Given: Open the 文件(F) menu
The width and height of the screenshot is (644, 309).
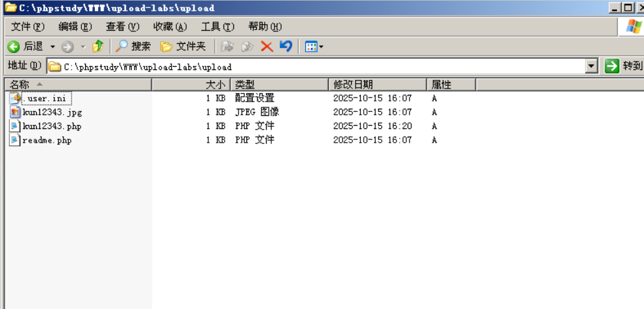Looking at the screenshot, I should [28, 27].
